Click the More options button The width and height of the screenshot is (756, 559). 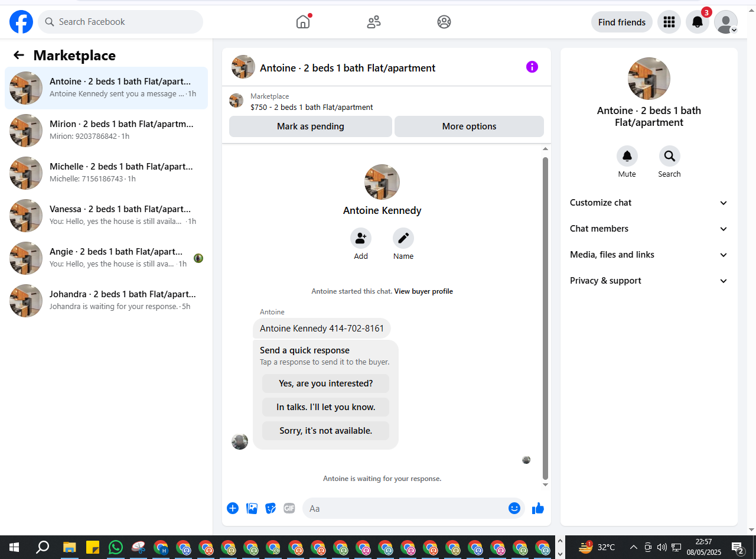click(x=469, y=126)
